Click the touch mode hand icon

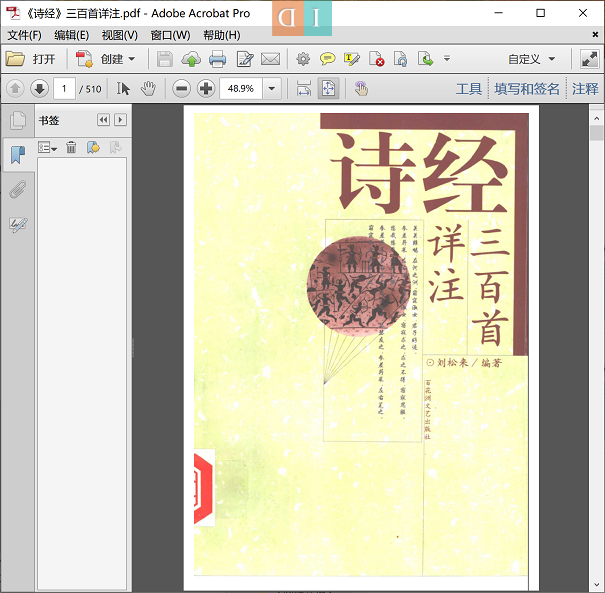click(x=361, y=89)
